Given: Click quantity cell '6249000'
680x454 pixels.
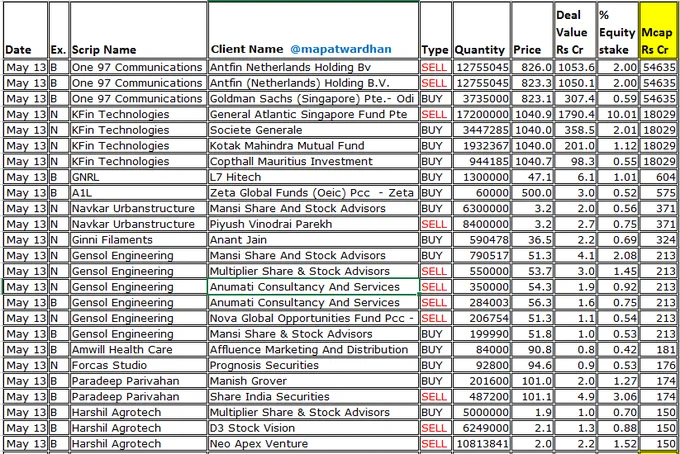Looking at the screenshot, I should coord(481,428).
